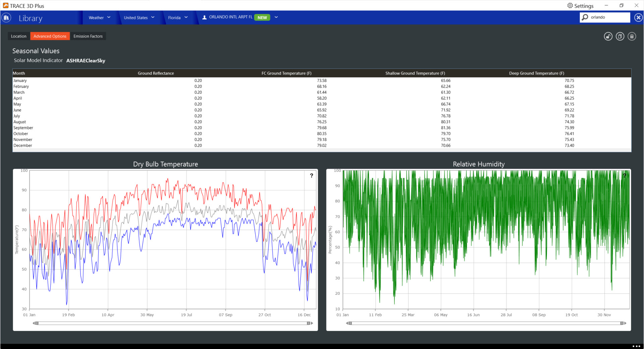
Task: Click the Month column header
Action: pyautogui.click(x=19, y=73)
